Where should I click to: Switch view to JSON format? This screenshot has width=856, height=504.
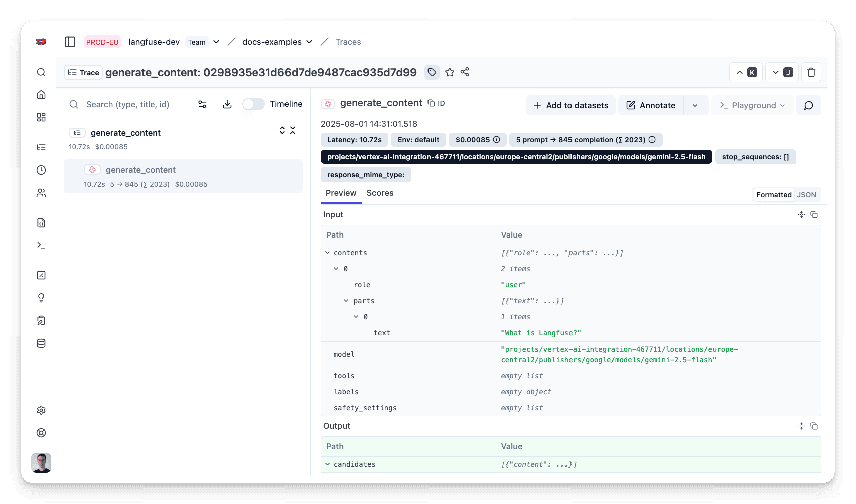pos(806,195)
